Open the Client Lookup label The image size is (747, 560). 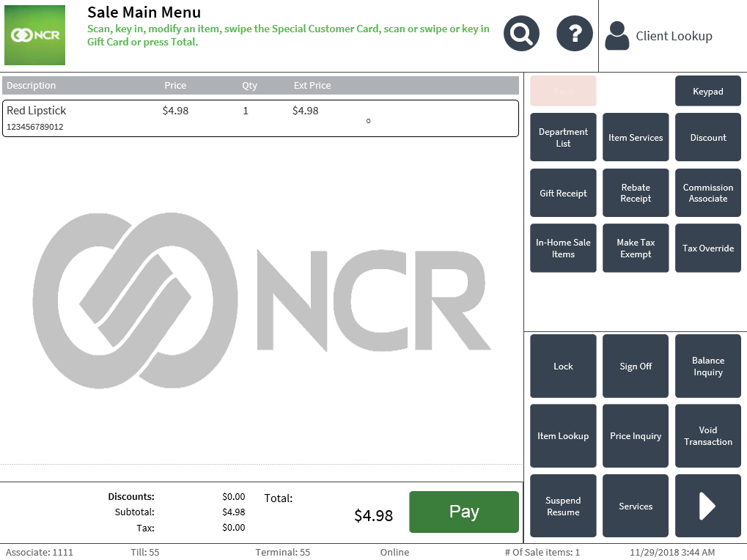674,36
